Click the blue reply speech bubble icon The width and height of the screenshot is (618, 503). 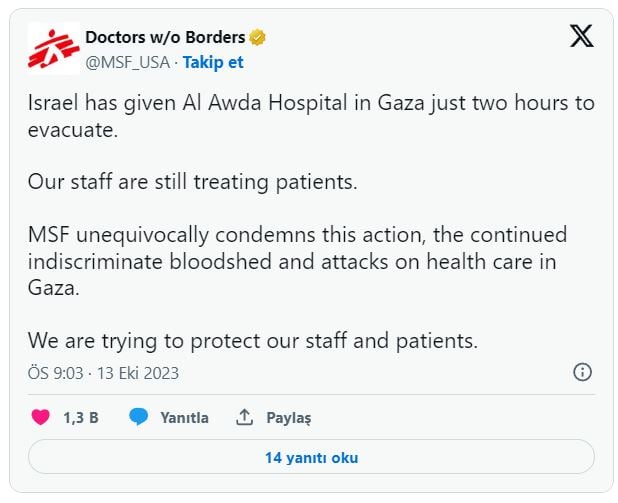pyautogui.click(x=139, y=417)
